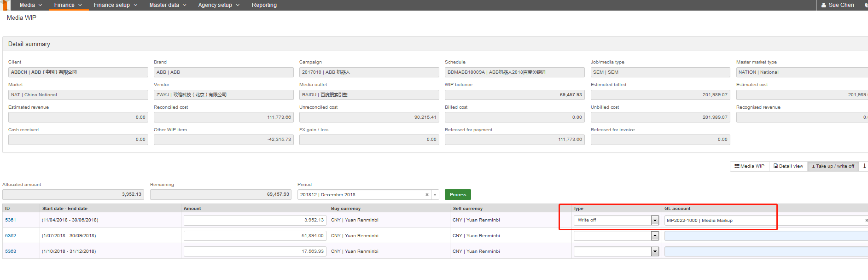Click the GL account field for row 5362
The image size is (868, 280).
click(766, 236)
